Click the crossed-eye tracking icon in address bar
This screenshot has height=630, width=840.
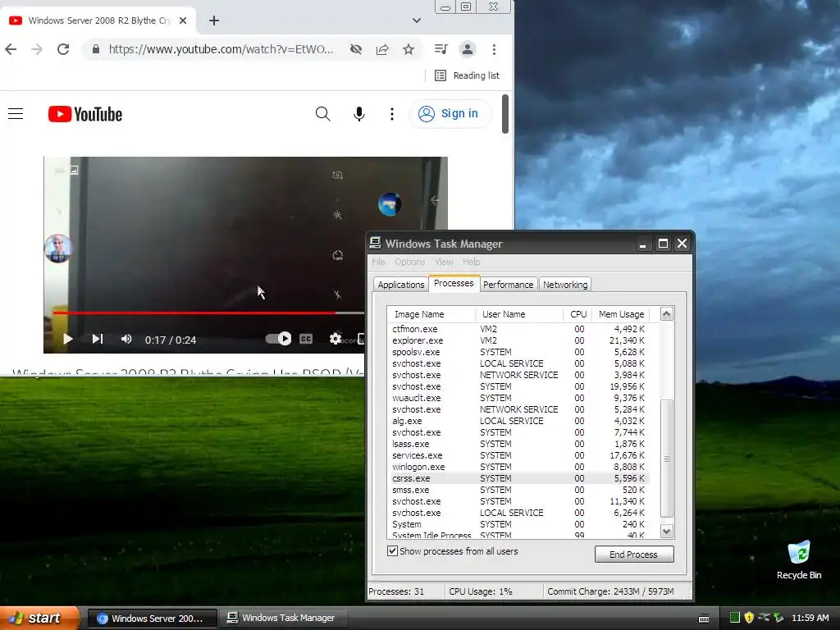pos(356,49)
